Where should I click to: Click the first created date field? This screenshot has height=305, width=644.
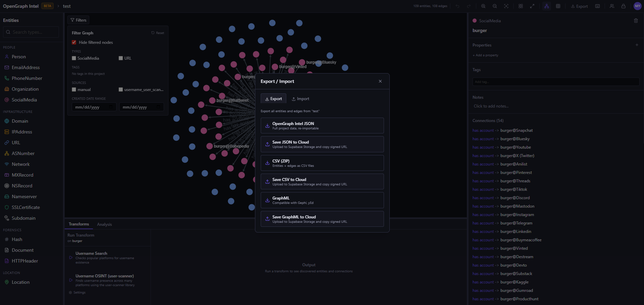94,107
